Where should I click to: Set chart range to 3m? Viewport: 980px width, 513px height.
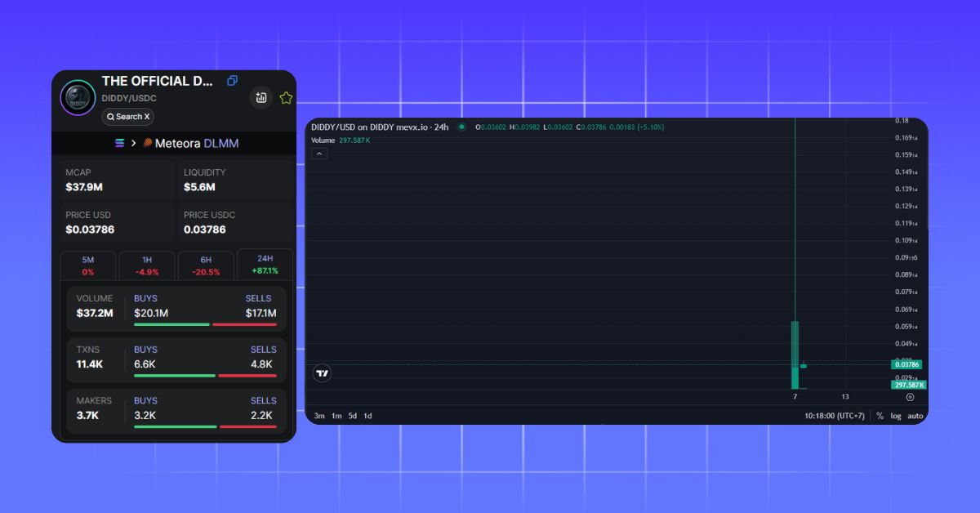[x=319, y=416]
